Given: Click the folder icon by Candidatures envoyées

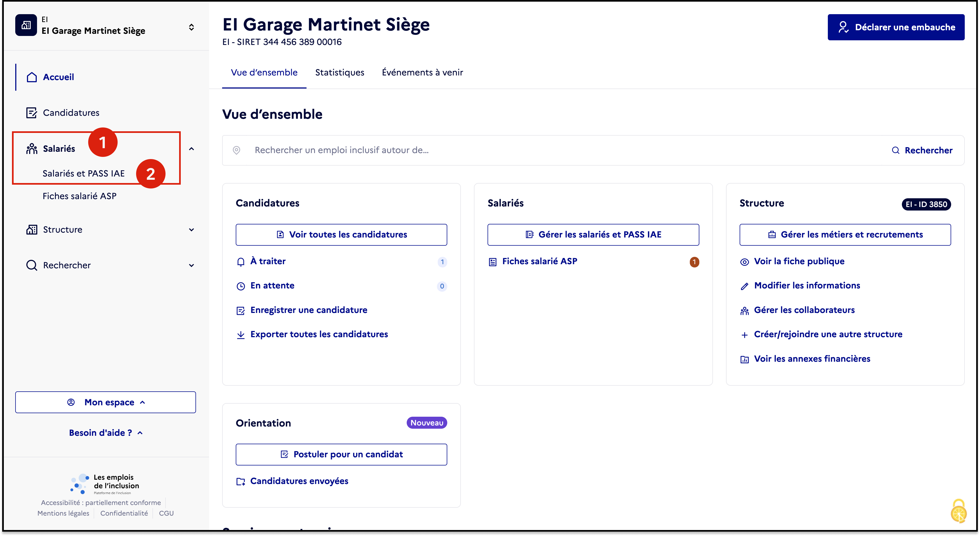Looking at the screenshot, I should (x=240, y=482).
